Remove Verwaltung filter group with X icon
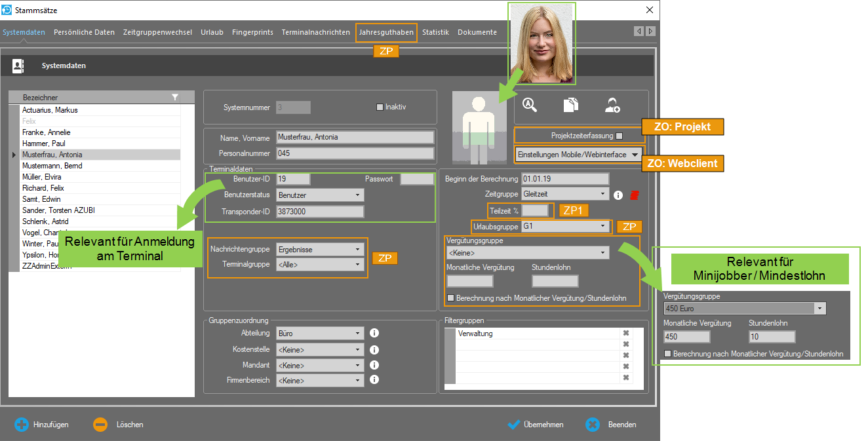The height and width of the screenshot is (441, 868). pos(625,334)
